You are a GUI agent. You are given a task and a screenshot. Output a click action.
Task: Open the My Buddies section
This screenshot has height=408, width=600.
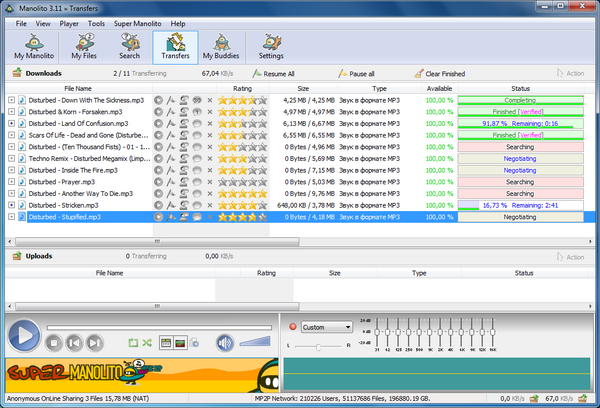coord(221,47)
